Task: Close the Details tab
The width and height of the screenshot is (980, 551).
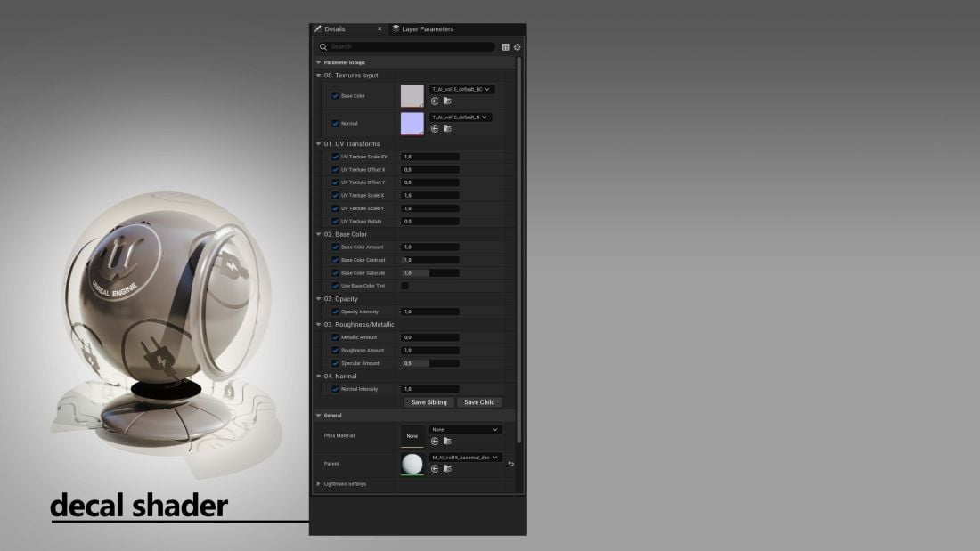Action: 380,28
